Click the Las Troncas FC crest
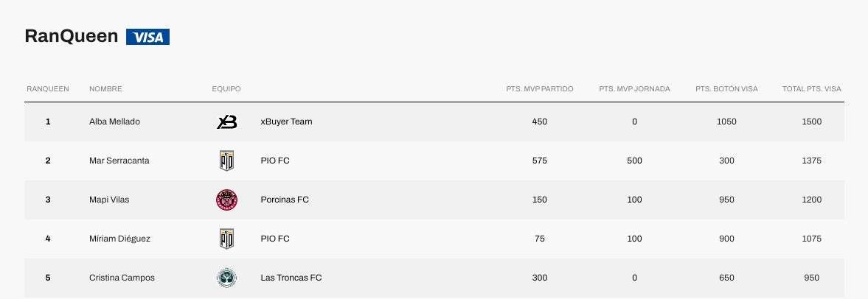The width and height of the screenshot is (868, 299). 226,278
